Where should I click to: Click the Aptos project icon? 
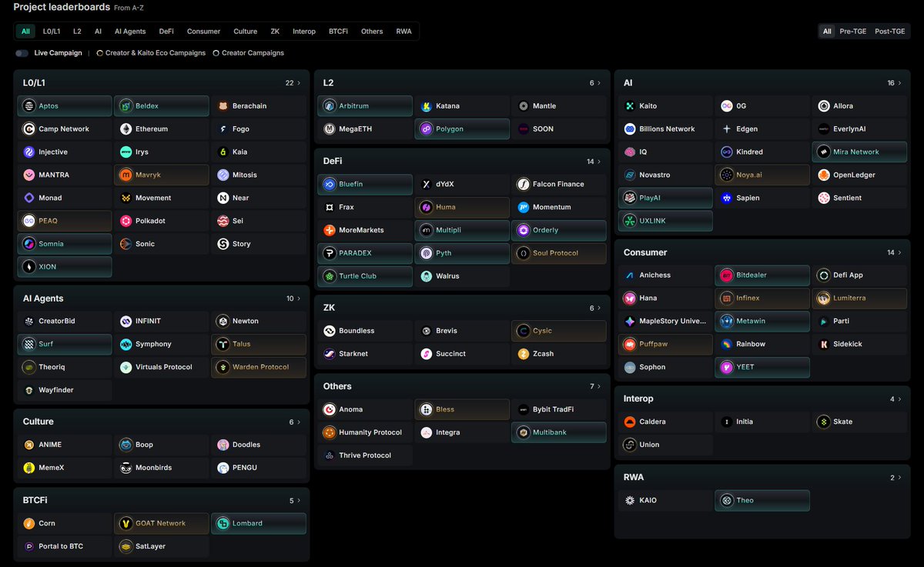coord(28,106)
